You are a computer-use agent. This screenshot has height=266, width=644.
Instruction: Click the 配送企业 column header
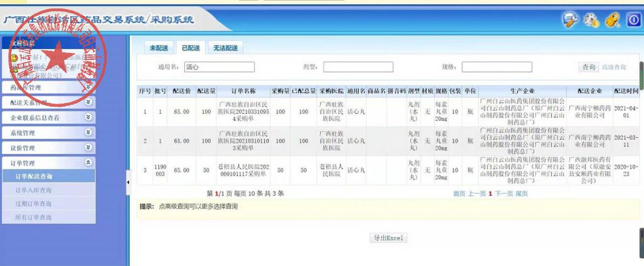[590, 91]
